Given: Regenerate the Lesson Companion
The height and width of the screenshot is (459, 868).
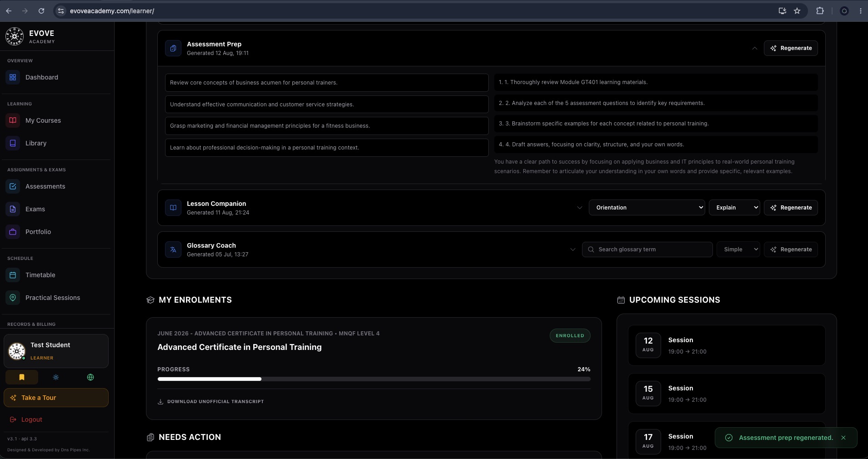Looking at the screenshot, I should [x=791, y=208].
